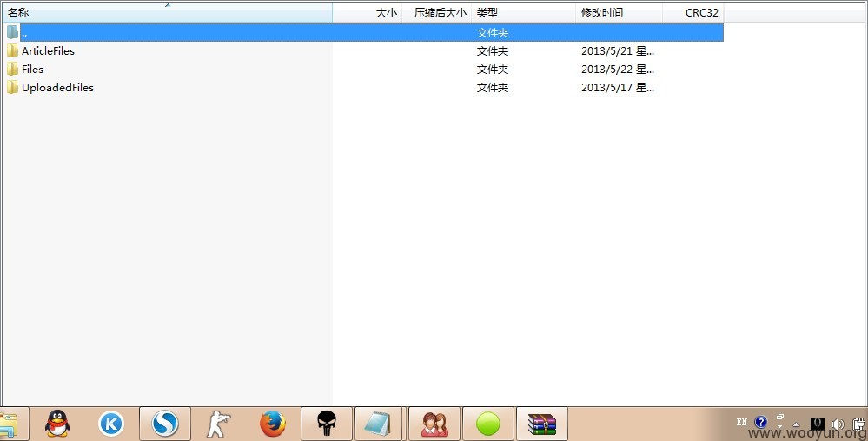Click the EN language indicator in tray
This screenshot has height=441, width=868.
[742, 422]
